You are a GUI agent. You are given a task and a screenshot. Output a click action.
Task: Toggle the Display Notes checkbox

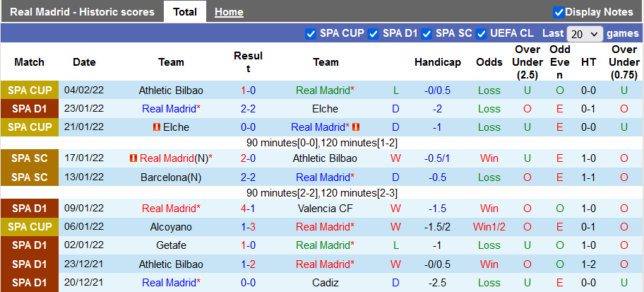pyautogui.click(x=559, y=12)
